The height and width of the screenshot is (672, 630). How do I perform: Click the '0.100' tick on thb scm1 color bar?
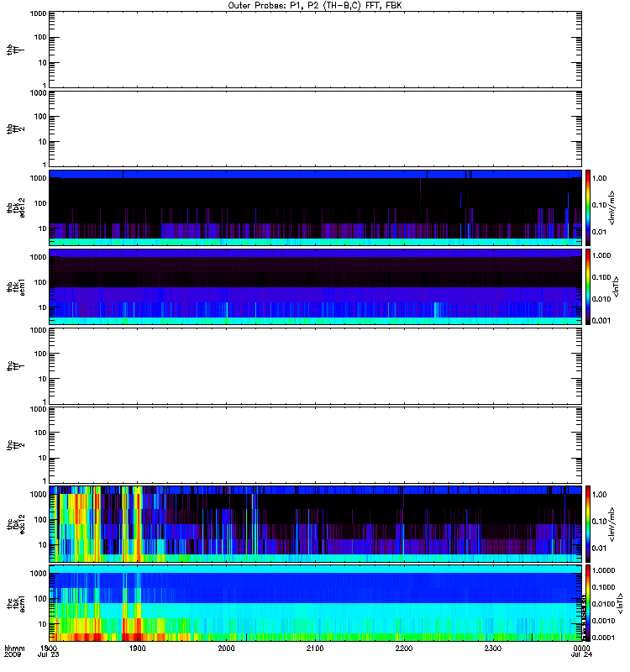tap(601, 277)
